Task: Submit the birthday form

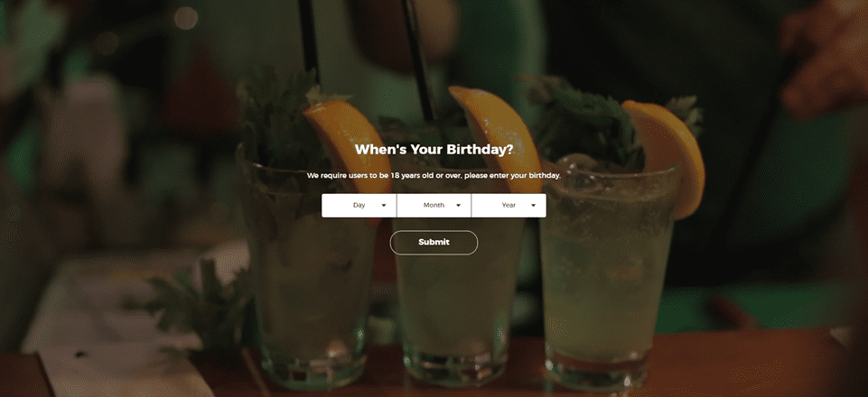Action: [434, 242]
